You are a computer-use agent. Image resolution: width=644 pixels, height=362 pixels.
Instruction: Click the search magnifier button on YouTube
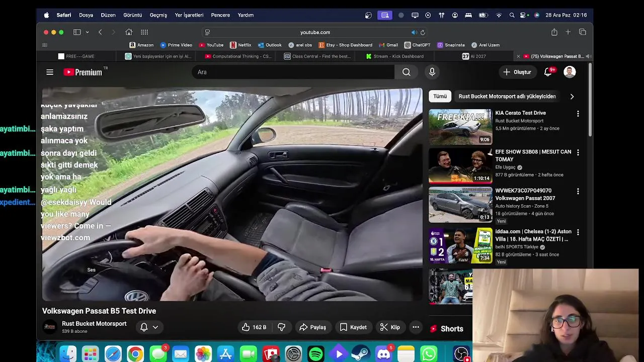point(407,72)
